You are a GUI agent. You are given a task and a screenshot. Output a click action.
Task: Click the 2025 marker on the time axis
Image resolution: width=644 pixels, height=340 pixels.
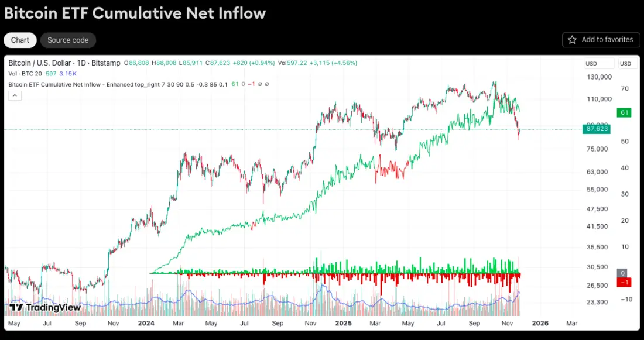click(343, 323)
